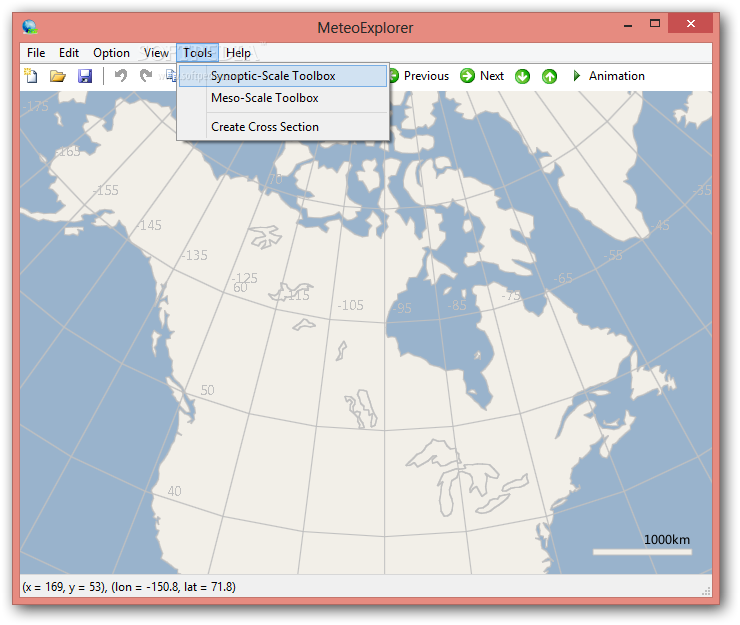
Task: Open the File menu
Action: 36,53
